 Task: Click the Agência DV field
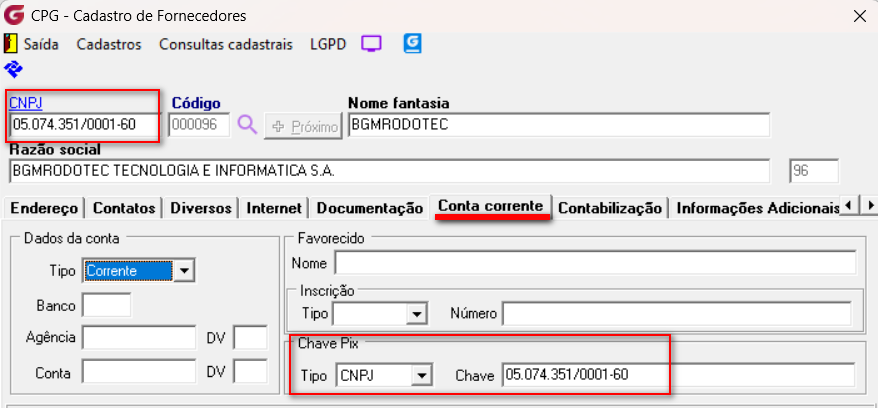pyautogui.click(x=250, y=337)
